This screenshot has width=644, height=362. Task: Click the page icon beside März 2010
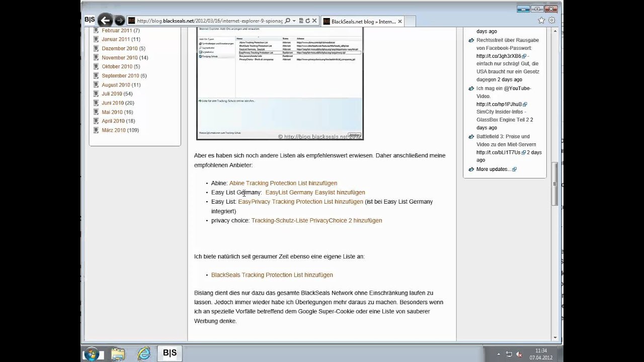click(97, 130)
